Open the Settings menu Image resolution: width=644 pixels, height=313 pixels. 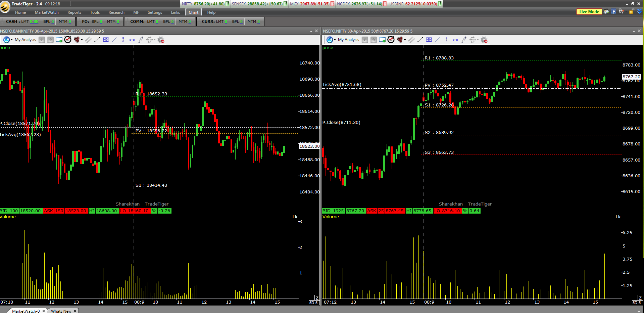click(x=155, y=12)
